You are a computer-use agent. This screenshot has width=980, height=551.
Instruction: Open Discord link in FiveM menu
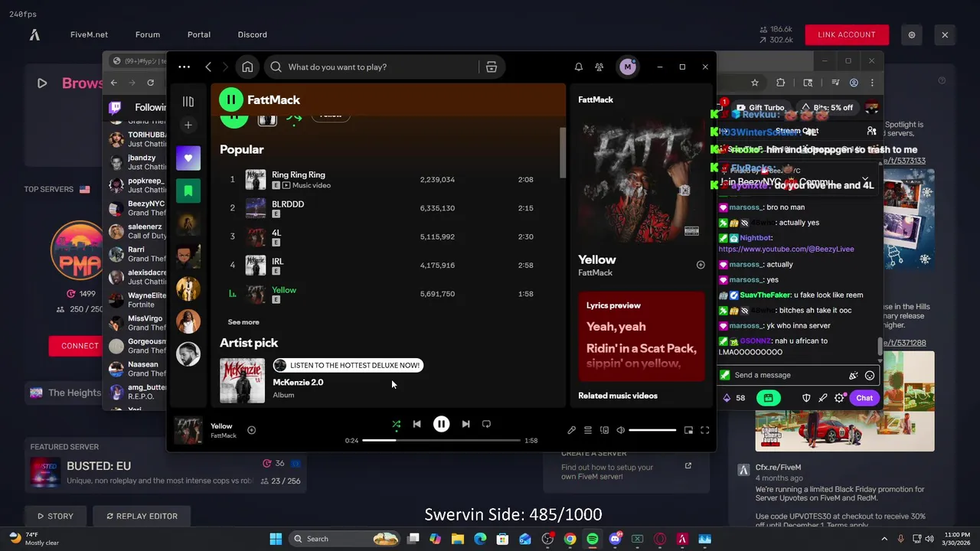[253, 34]
